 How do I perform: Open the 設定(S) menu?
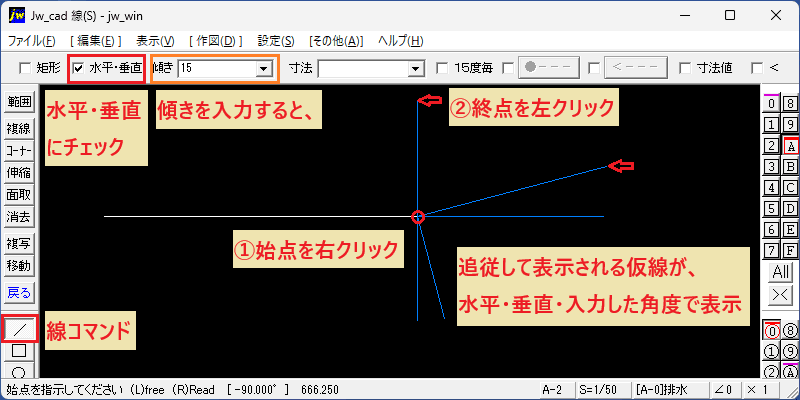tap(276, 41)
